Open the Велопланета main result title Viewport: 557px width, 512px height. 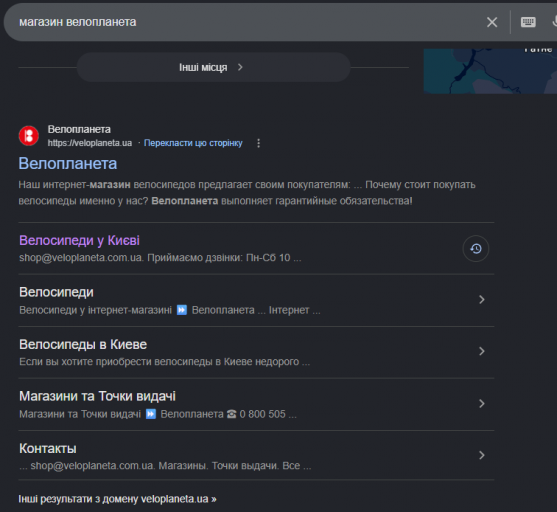[68, 164]
